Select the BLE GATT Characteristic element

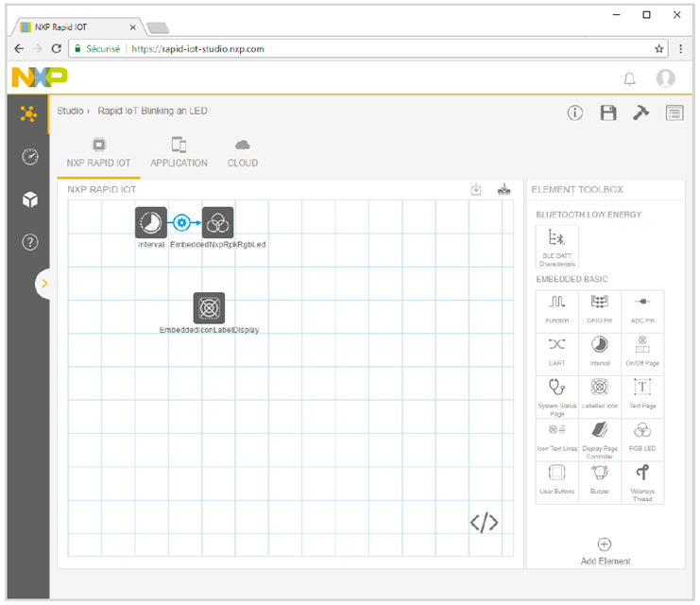pyautogui.click(x=556, y=246)
